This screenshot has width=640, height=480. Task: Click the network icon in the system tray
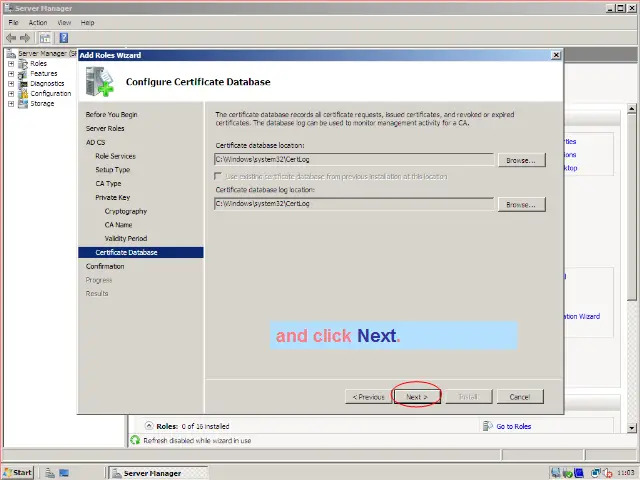[x=556, y=473]
